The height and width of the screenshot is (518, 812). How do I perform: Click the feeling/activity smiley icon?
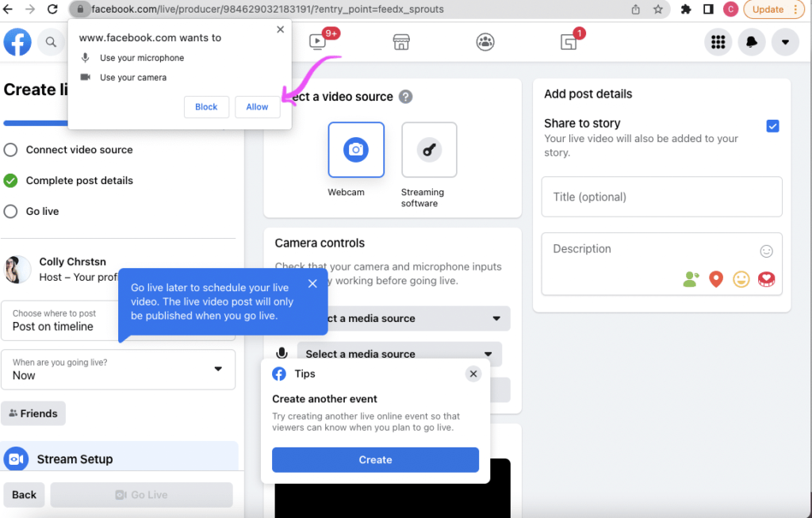click(741, 279)
